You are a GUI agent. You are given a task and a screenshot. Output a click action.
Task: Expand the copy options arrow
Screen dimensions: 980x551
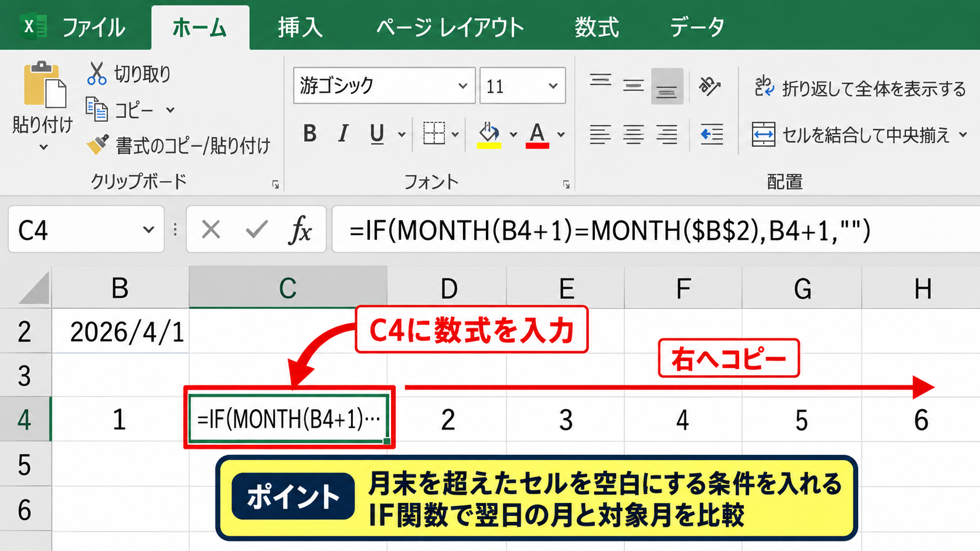pyautogui.click(x=170, y=110)
